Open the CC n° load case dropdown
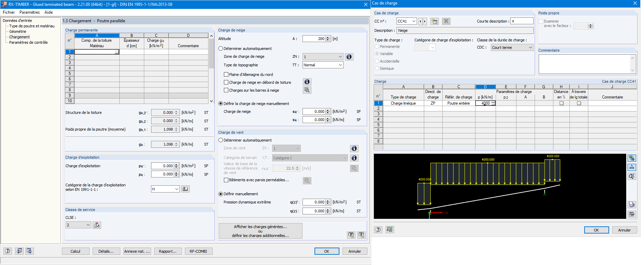The image size is (644, 265). point(406,21)
